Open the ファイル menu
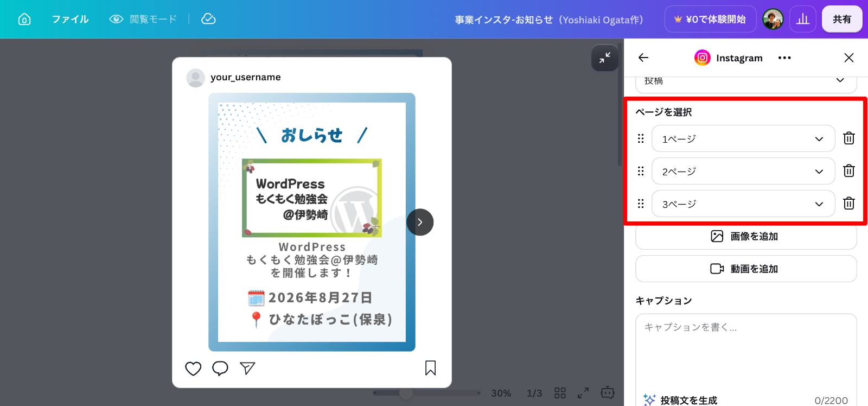The image size is (868, 406). (70, 20)
